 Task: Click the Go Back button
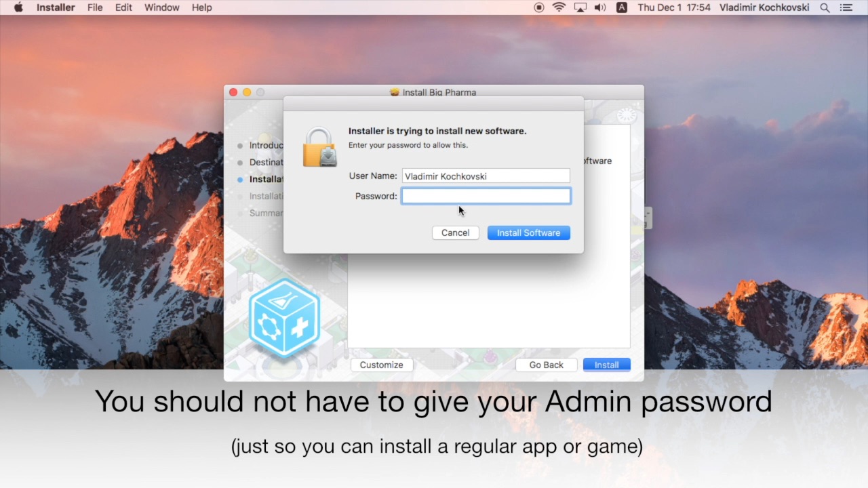click(546, 365)
